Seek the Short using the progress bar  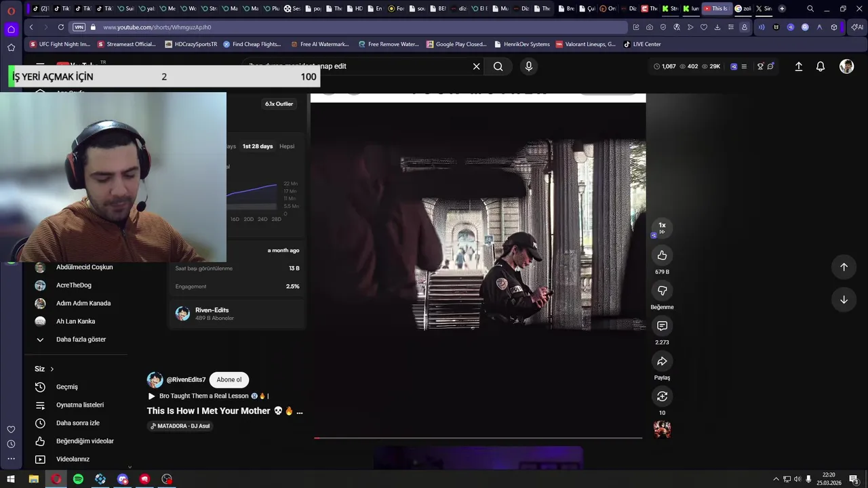coord(478,438)
